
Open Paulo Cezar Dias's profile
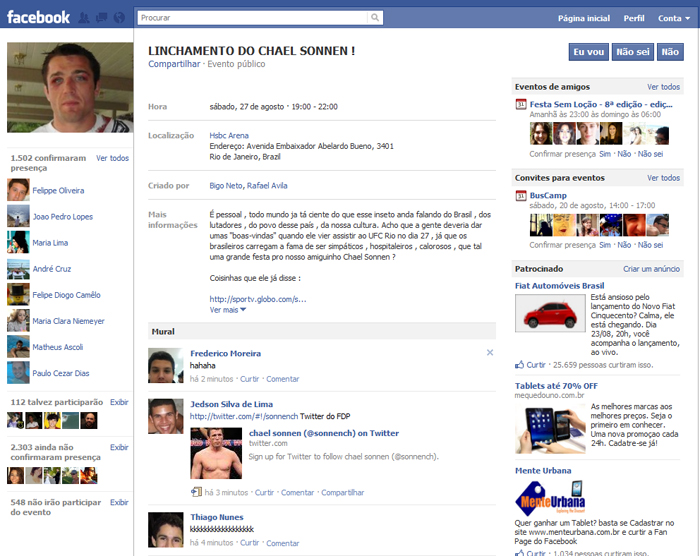(61, 373)
